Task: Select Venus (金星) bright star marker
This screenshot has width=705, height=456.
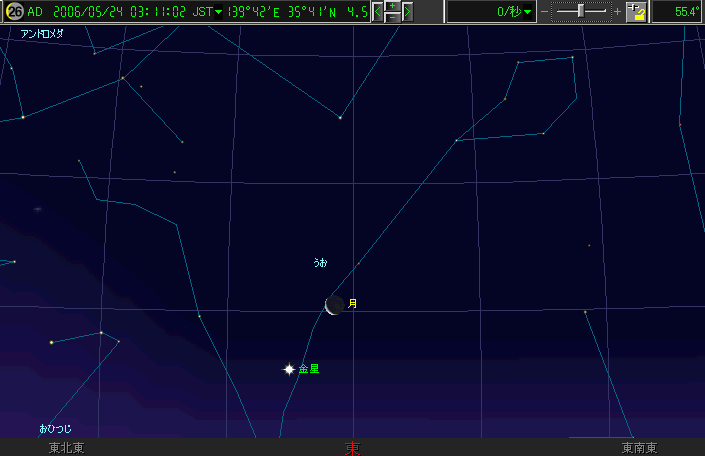Action: point(289,369)
